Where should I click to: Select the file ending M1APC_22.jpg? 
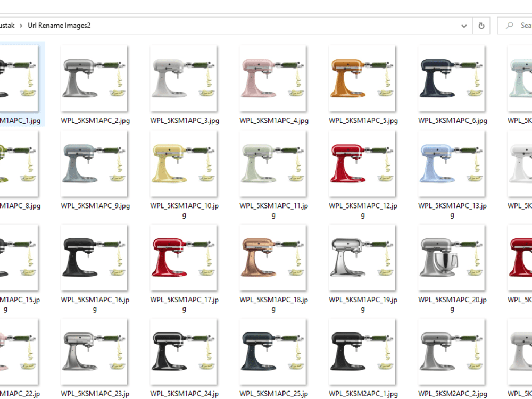coord(19,352)
